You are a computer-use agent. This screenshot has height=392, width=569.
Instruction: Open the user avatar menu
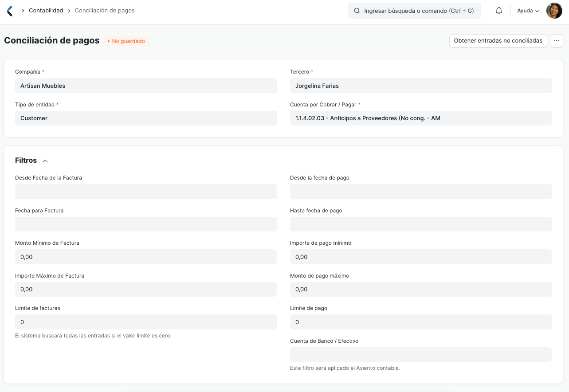pyautogui.click(x=554, y=11)
